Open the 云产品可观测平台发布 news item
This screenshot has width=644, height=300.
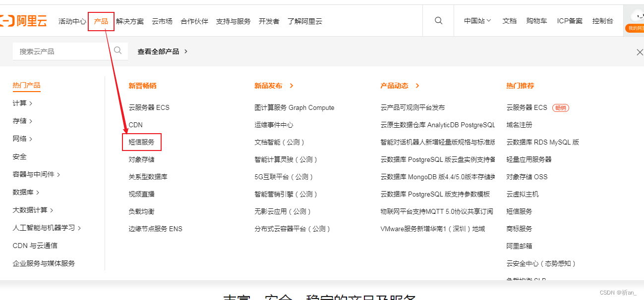[x=413, y=107]
